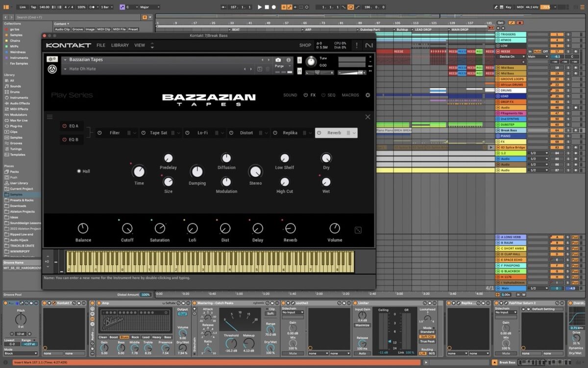Image resolution: width=588 pixels, height=368 pixels.
Task: Click the Kontakt snapshot camera icon
Action: [x=278, y=60]
